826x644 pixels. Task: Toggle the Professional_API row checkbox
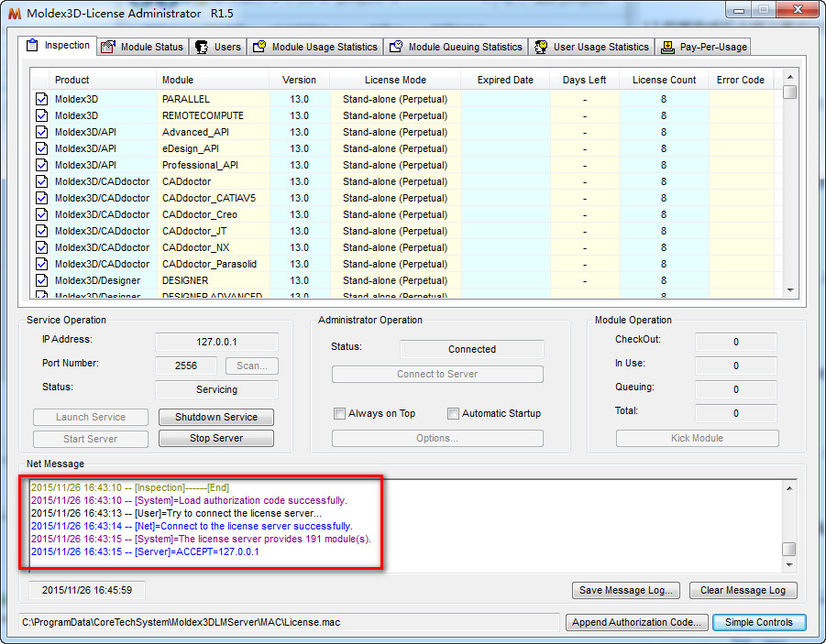(41, 165)
